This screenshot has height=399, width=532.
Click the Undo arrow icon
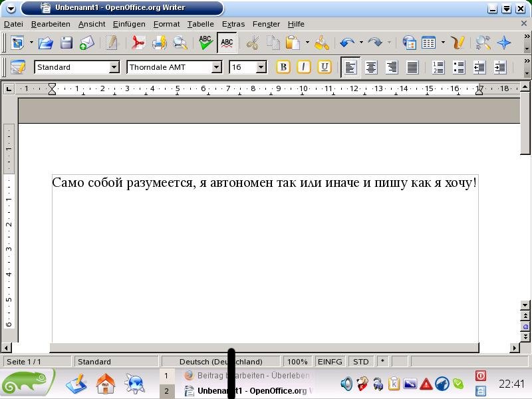click(346, 43)
